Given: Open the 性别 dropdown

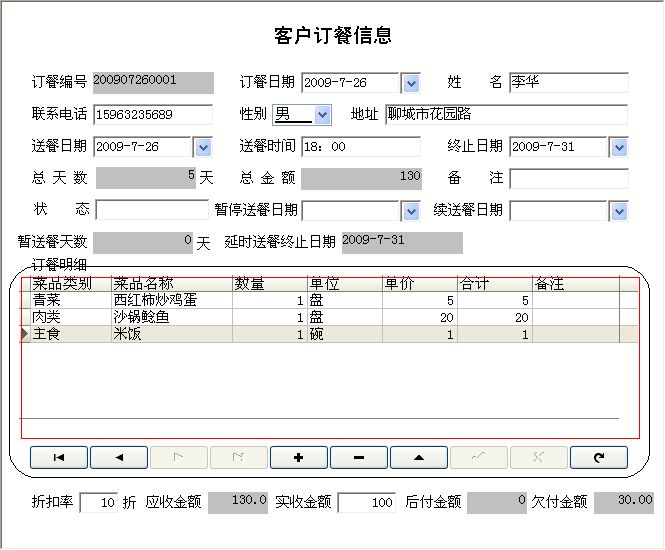Looking at the screenshot, I should point(322,115).
